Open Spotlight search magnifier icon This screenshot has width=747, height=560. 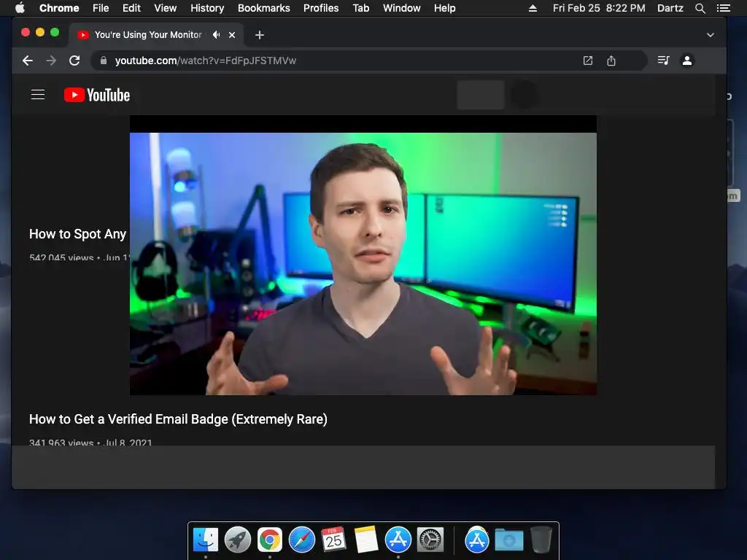pos(700,8)
